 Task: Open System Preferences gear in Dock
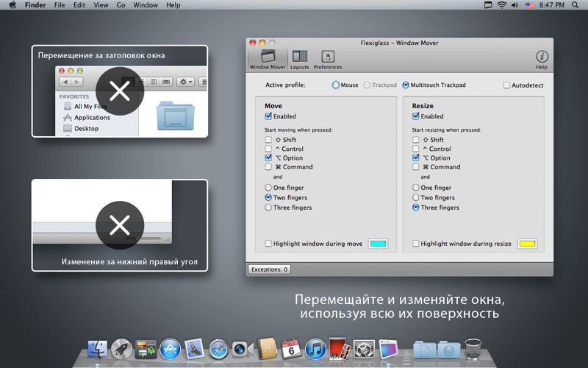(x=364, y=349)
